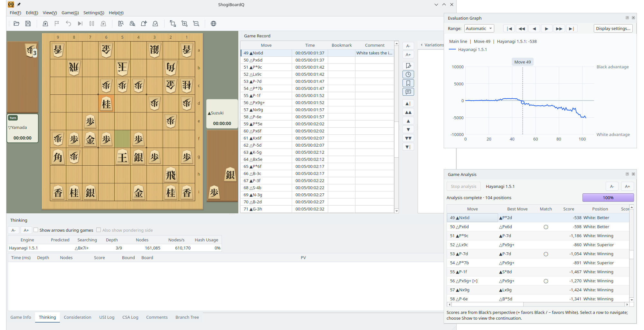This screenshot has height=330, width=644.
Task: Switch to the Branch Tree tab
Action: click(187, 317)
